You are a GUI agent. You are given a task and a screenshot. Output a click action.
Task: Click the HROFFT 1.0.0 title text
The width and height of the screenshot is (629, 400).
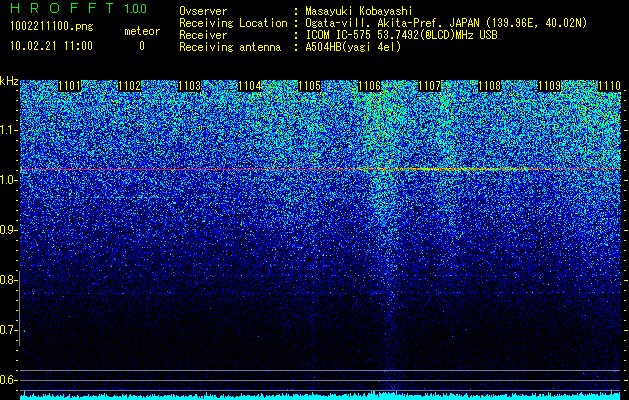pyautogui.click(x=78, y=8)
